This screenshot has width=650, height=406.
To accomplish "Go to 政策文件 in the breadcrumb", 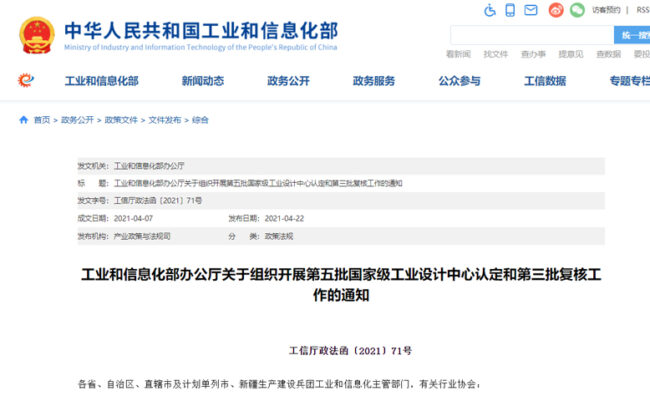I will point(121,120).
